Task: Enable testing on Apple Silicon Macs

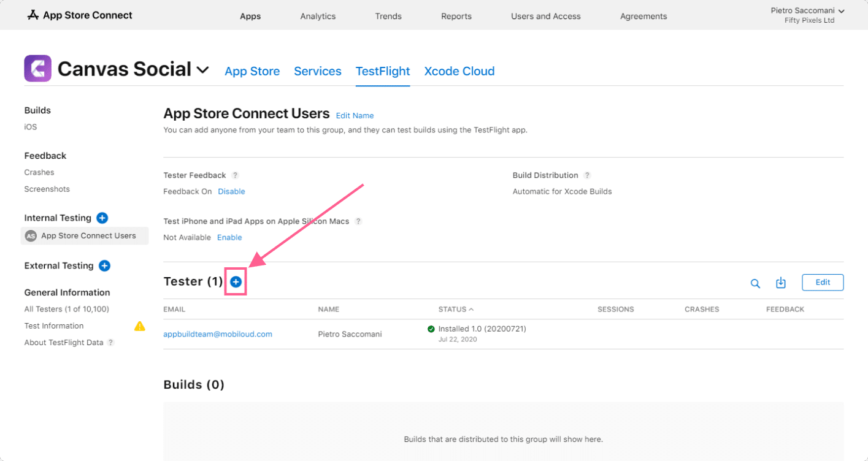Action: click(x=229, y=237)
